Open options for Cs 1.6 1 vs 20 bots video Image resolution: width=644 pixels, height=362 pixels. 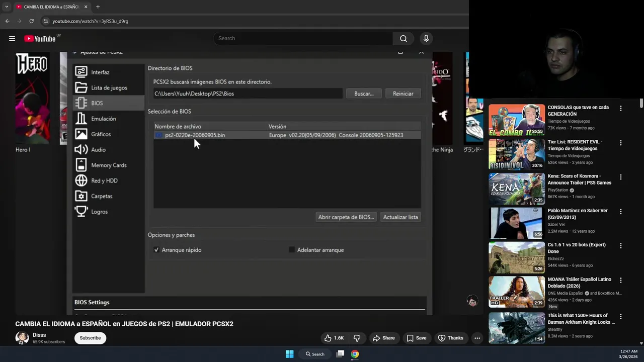(x=620, y=246)
